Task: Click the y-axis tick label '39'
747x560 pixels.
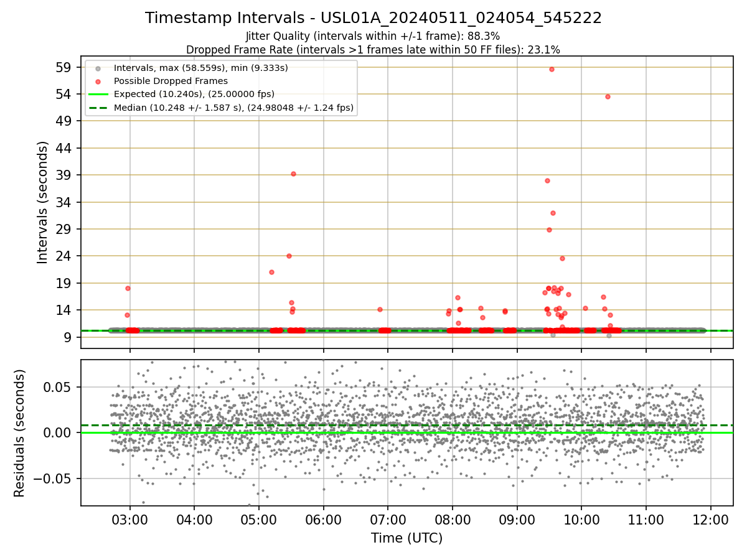Action: point(65,175)
